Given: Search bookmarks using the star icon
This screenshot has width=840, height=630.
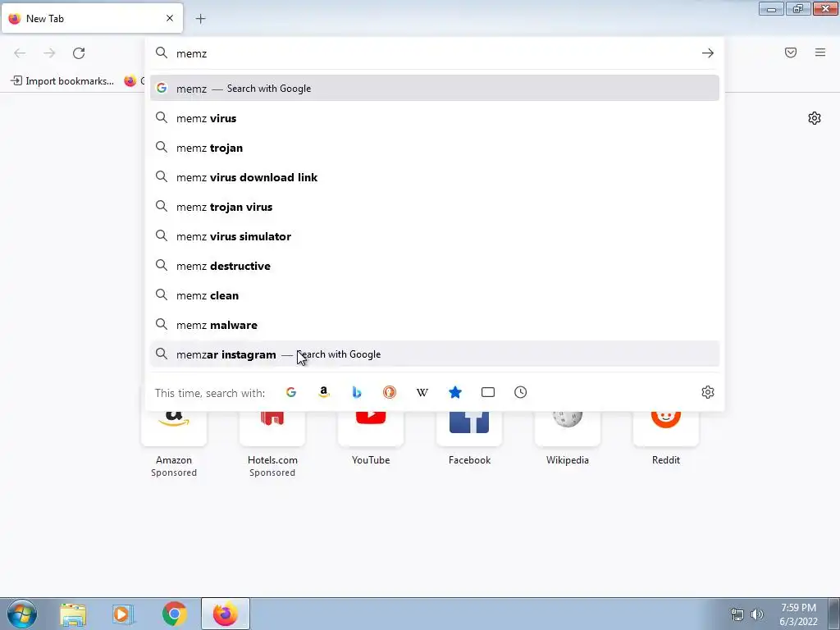Looking at the screenshot, I should click(x=454, y=392).
